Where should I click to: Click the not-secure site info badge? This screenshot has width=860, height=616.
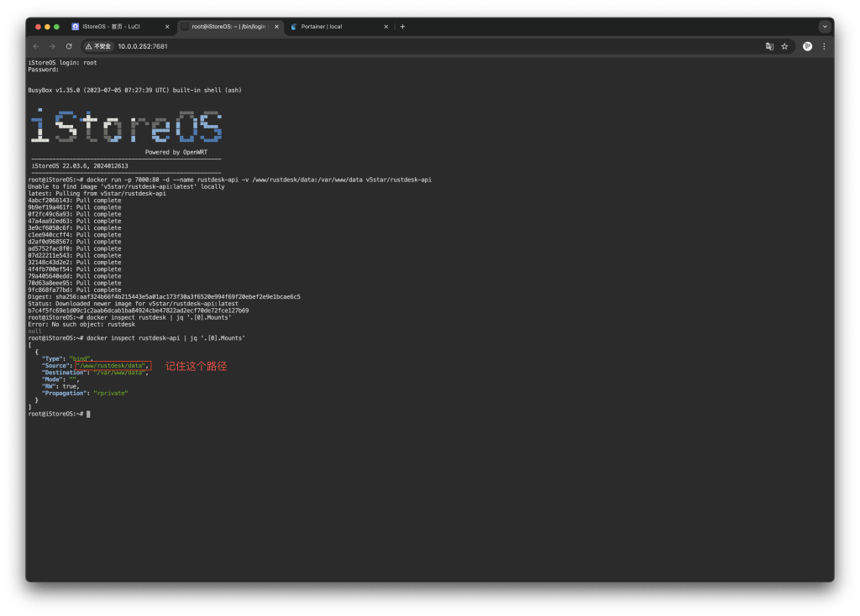coord(97,46)
